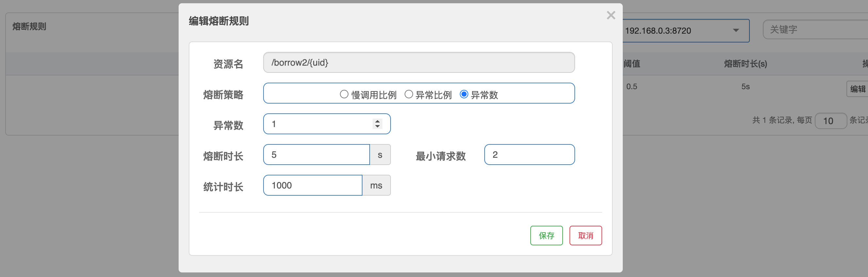The width and height of the screenshot is (868, 277).
Task: Click the 资源名 field with /borrow2/{uid}
Action: (419, 63)
